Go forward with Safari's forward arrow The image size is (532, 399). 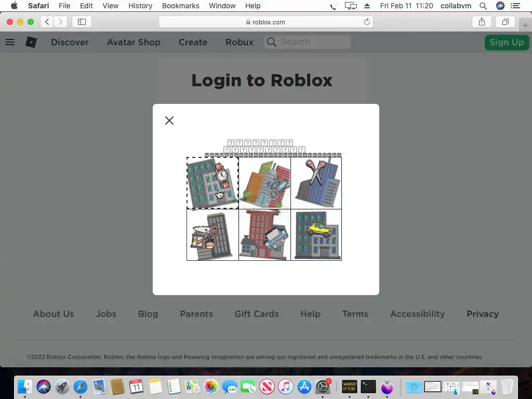60,22
